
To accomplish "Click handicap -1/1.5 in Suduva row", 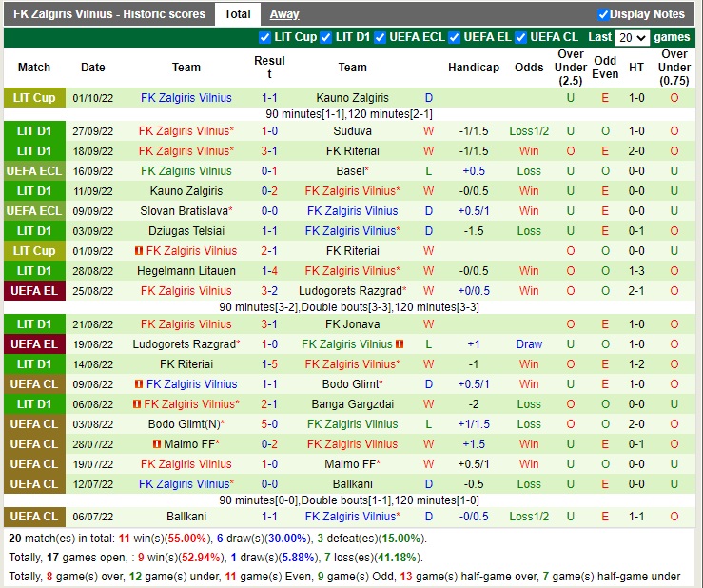I will [474, 131].
